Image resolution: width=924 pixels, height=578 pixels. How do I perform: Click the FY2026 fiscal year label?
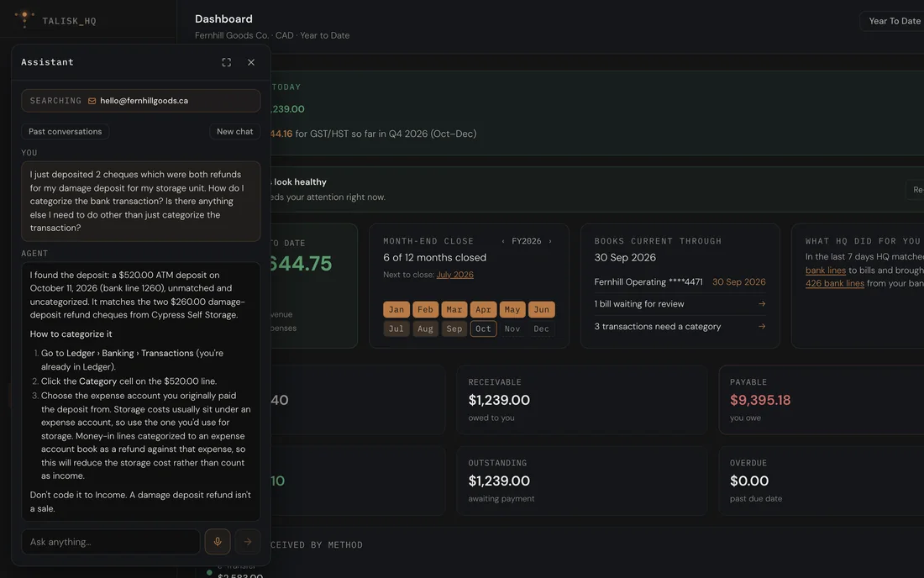[x=526, y=241]
